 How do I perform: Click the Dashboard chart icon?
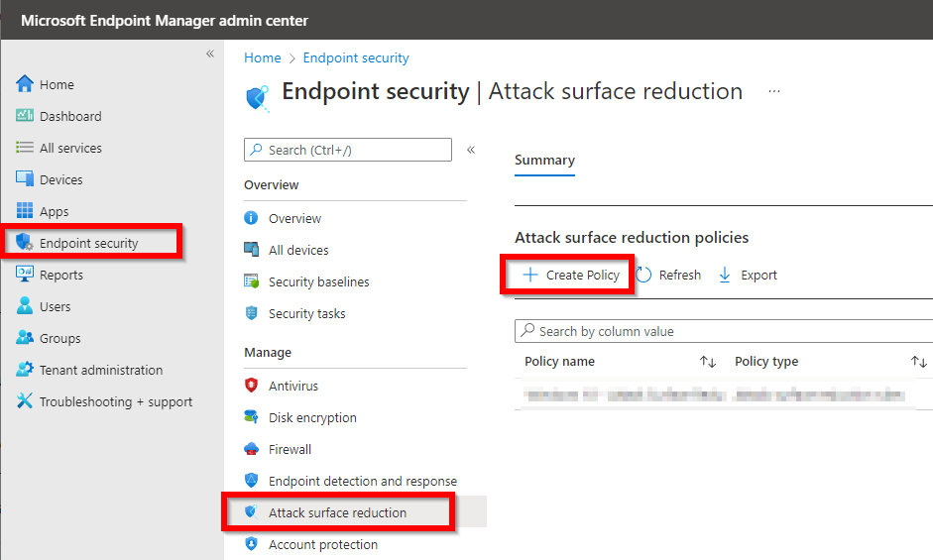point(25,115)
